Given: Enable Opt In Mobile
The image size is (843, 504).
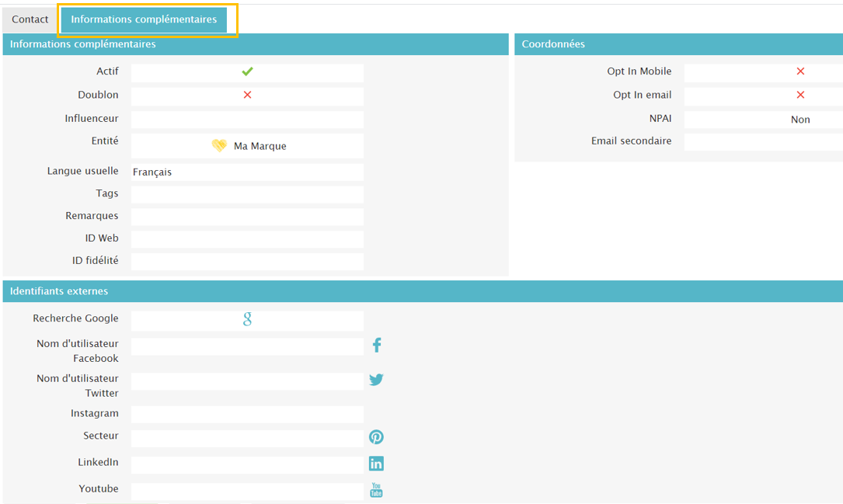Looking at the screenshot, I should tap(800, 71).
